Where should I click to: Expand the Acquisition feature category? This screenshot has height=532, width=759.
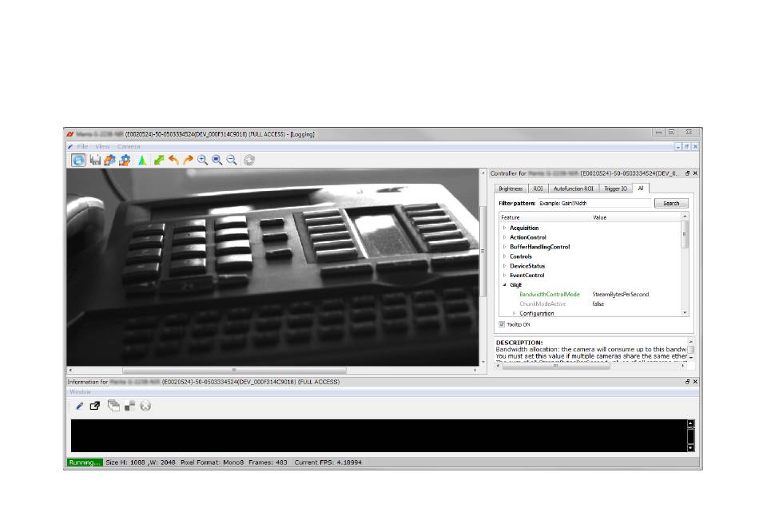tap(504, 228)
